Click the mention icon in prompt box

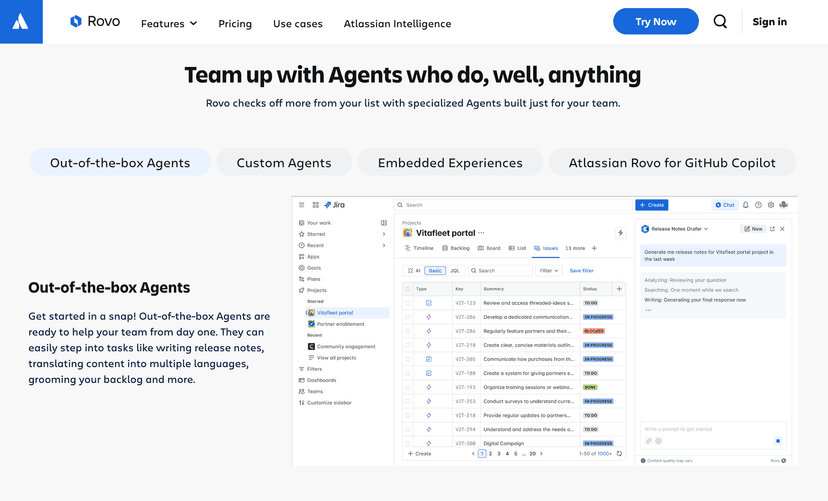coord(658,441)
